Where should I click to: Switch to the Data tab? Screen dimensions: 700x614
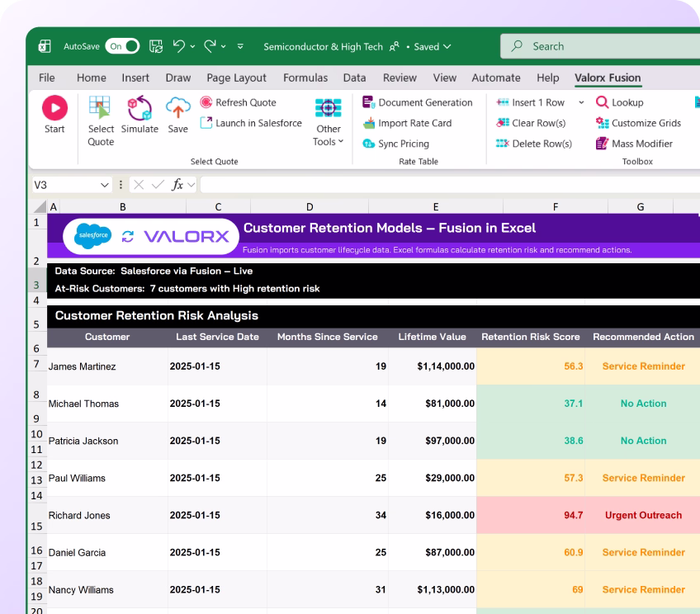[354, 78]
